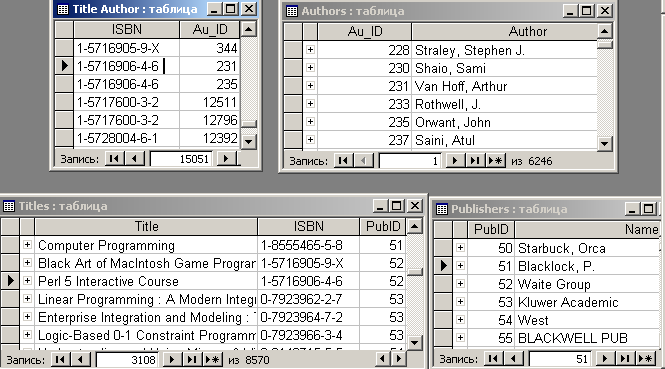Screen dimensions: 665x369
Task: Select the Title column header in Titles
Action: point(146,226)
